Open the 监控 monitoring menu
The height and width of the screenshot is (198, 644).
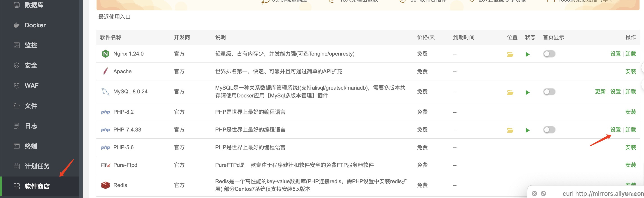tap(31, 45)
